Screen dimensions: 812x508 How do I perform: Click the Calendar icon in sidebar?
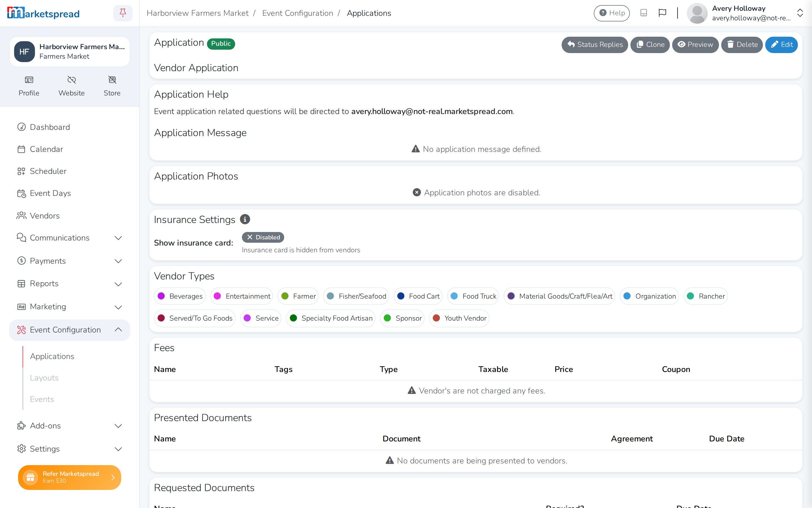pos(21,149)
